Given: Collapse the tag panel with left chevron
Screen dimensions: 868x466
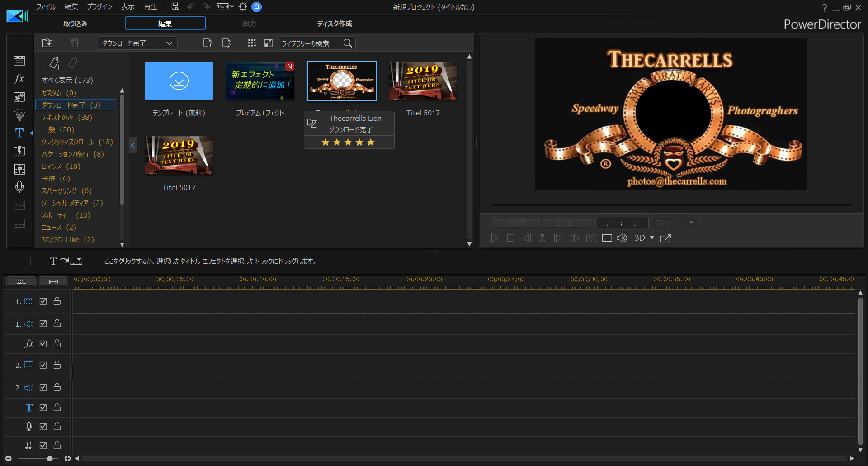Looking at the screenshot, I should pyautogui.click(x=133, y=146).
